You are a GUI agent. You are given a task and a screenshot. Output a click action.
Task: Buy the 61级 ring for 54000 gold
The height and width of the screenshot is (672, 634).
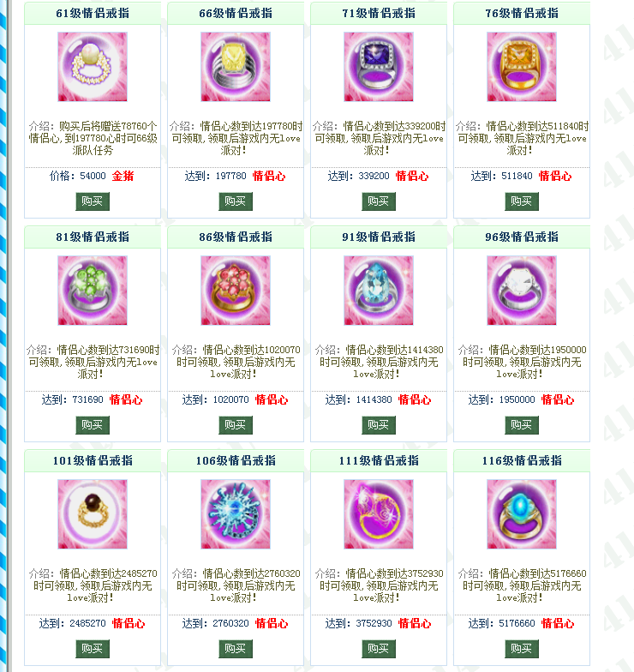click(x=93, y=201)
